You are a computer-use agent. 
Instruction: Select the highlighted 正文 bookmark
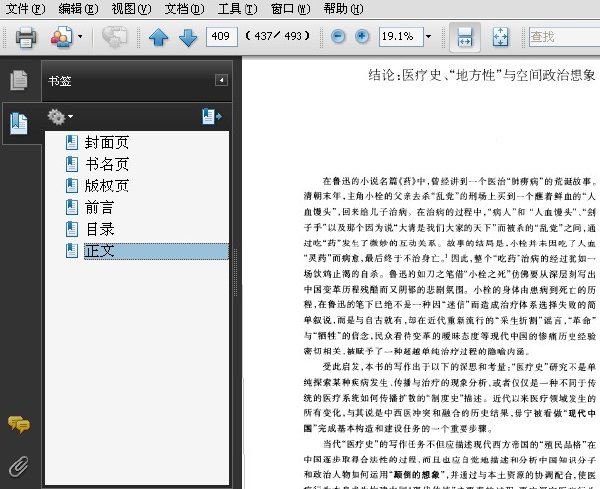156,251
